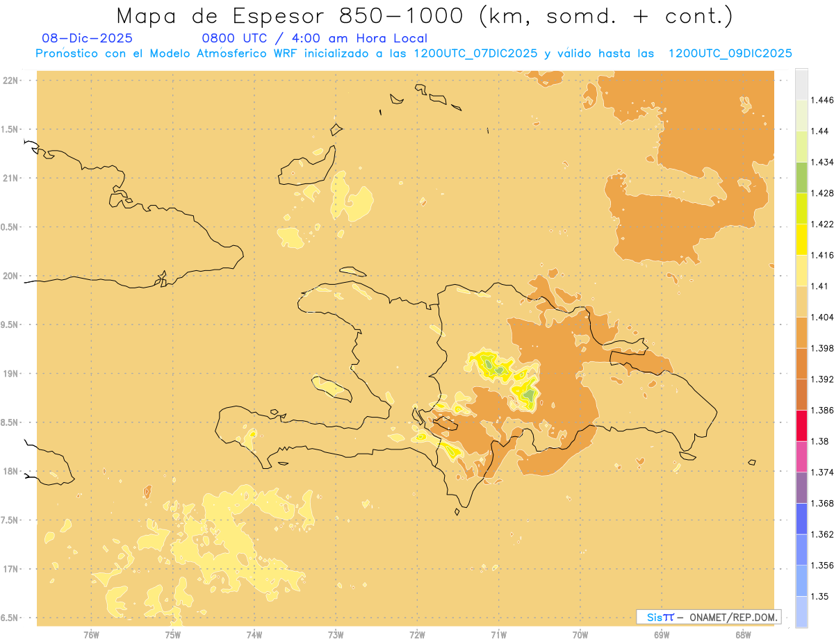The image size is (834, 644).
Task: Click the longitude label '73W'
Action: point(336,634)
